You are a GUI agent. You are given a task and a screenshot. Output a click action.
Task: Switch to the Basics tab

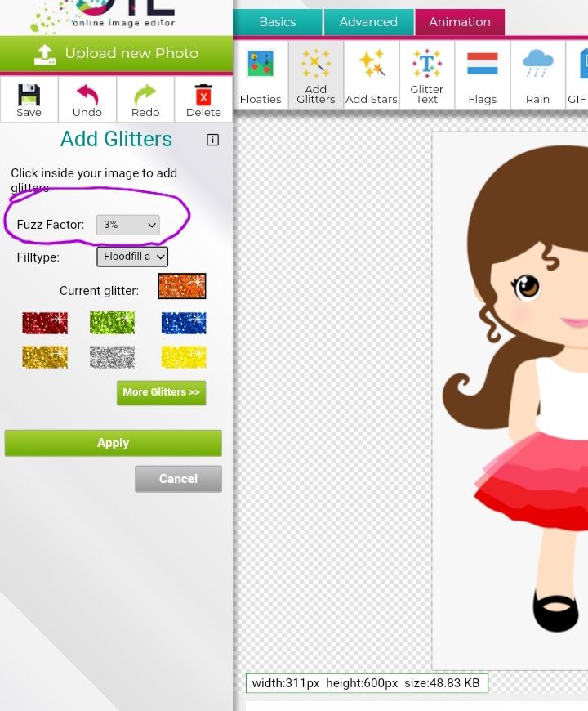tap(278, 22)
